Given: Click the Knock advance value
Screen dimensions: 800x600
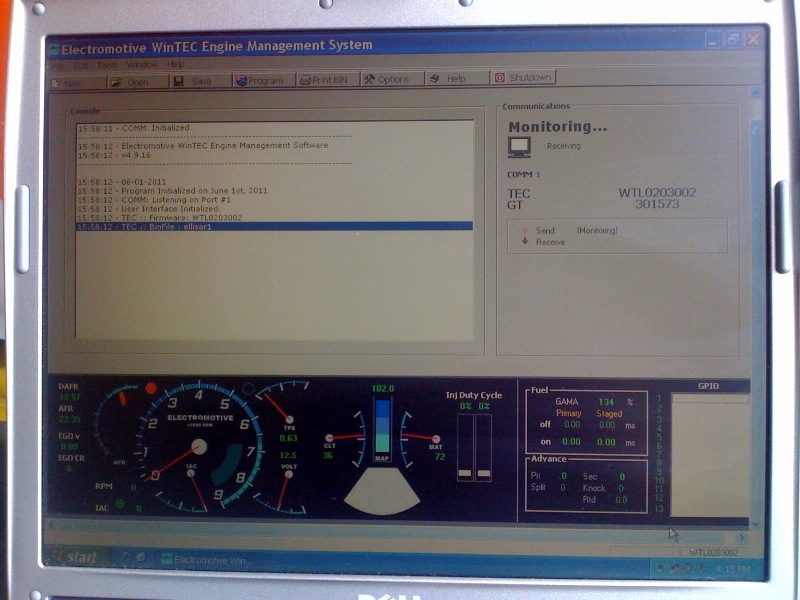Looking at the screenshot, I should (x=621, y=488).
